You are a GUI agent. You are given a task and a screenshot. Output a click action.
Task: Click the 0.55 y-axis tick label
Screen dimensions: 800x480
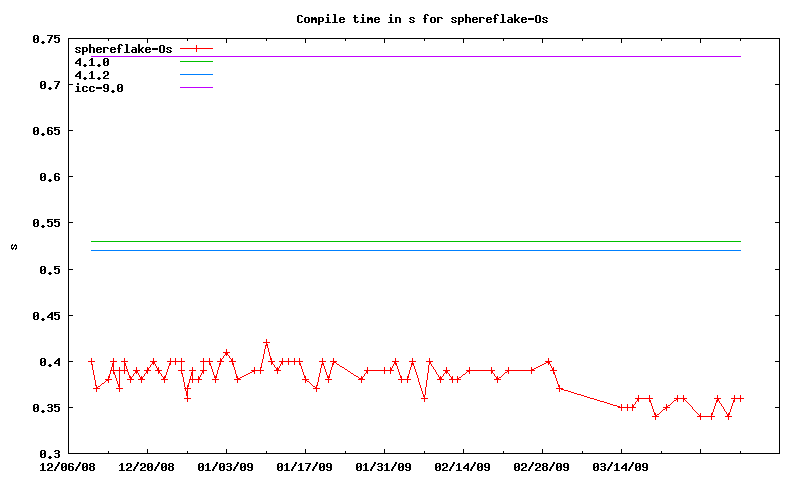[x=46, y=223]
